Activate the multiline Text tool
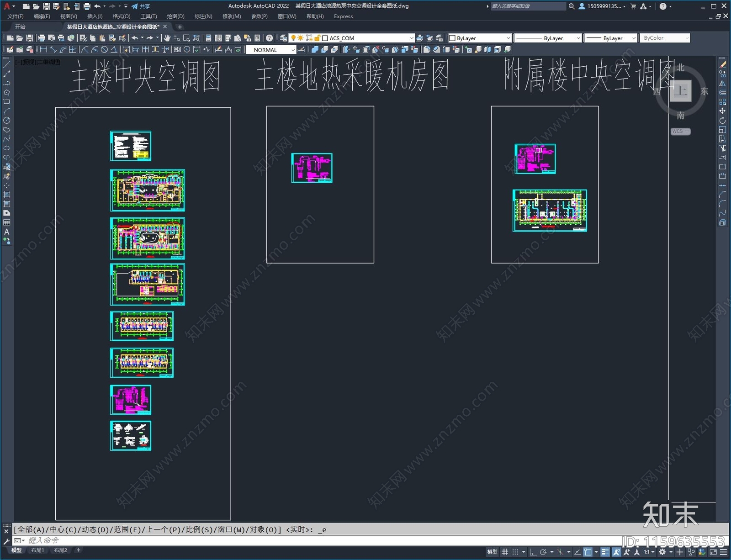 point(6,232)
